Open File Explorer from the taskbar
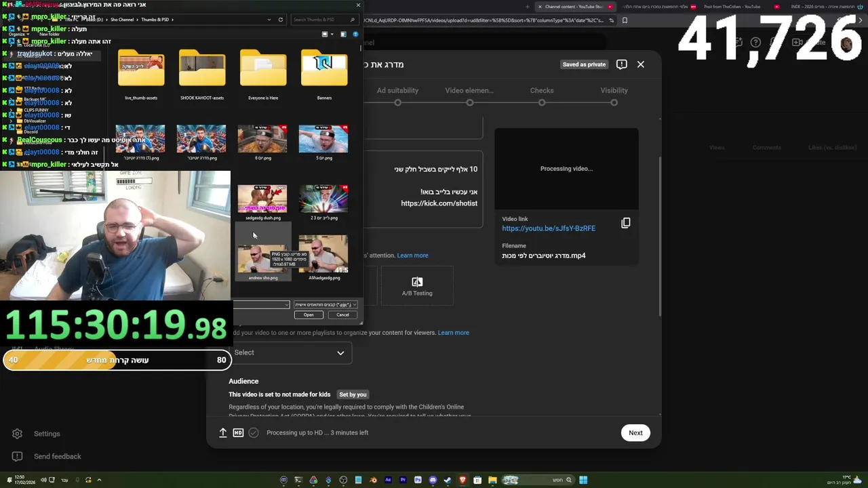This screenshot has width=868, height=488. click(x=492, y=480)
